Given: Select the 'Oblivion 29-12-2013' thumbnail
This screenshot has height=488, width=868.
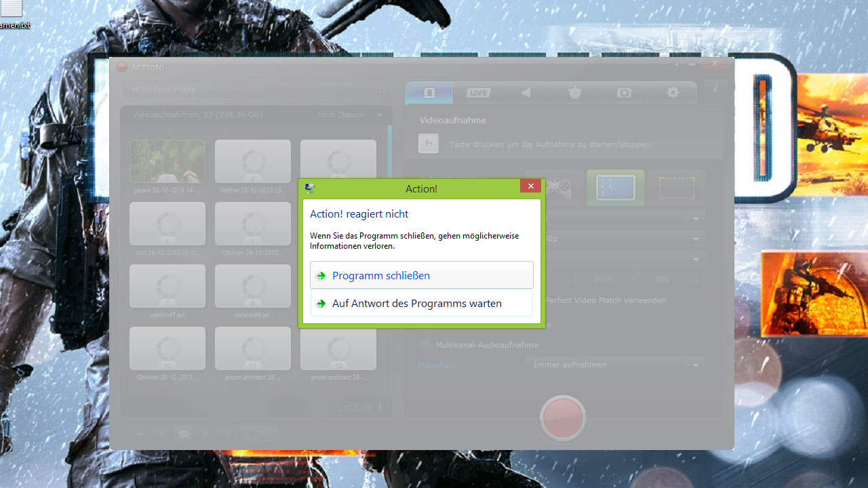Looking at the screenshot, I should pos(253,224).
